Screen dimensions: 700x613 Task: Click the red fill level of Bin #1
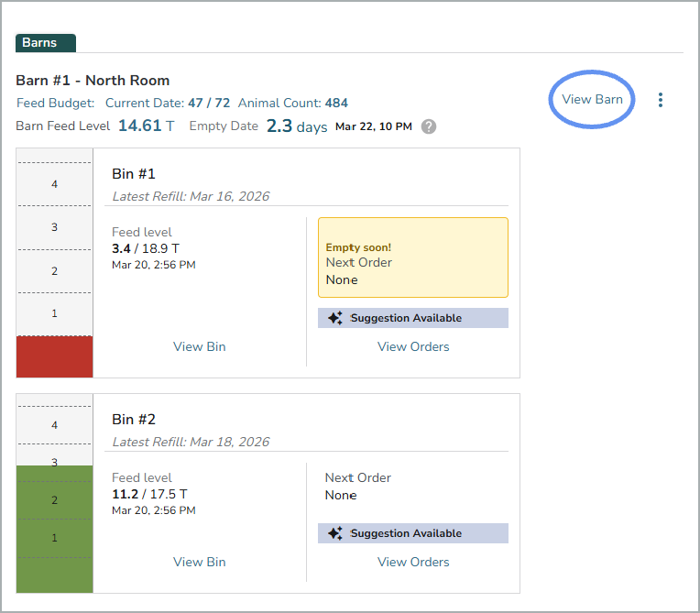[54, 356]
